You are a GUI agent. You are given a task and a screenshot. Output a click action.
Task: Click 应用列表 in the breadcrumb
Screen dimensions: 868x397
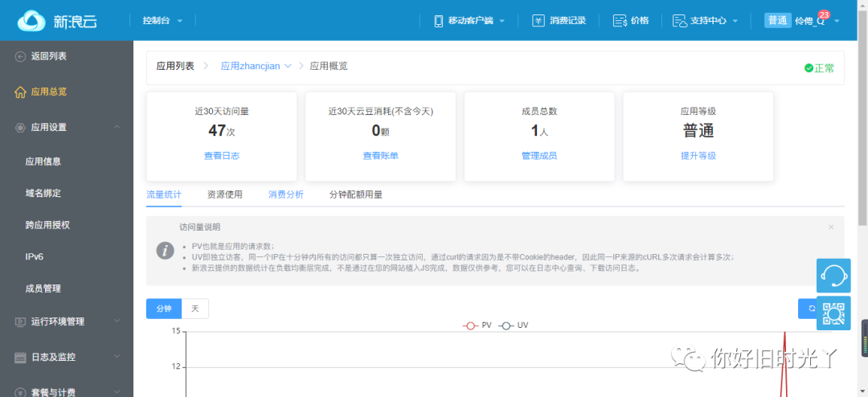(x=175, y=66)
